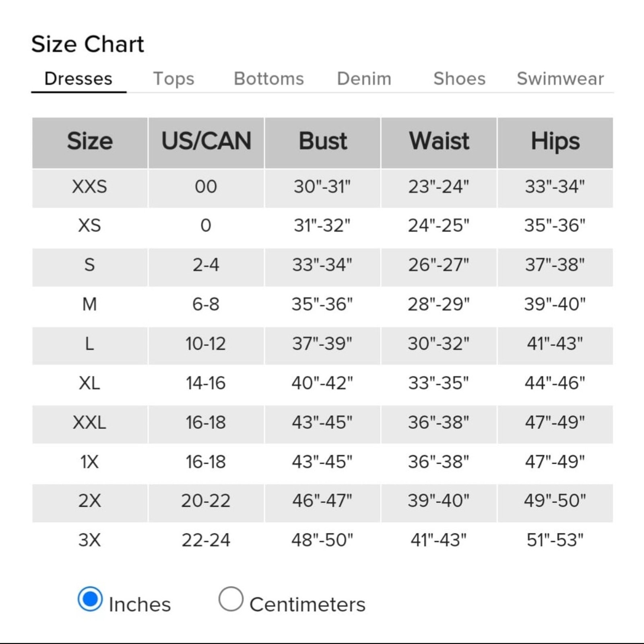Switch to the Tops tab
The image size is (644, 644).
pyautogui.click(x=174, y=79)
